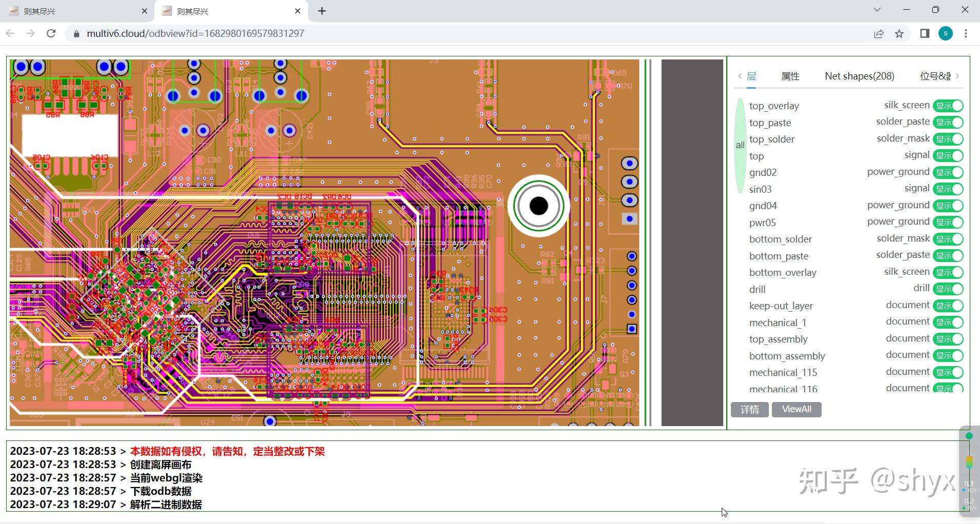This screenshot has height=524, width=980.
Task: Close the active browser tab
Action: (x=298, y=11)
